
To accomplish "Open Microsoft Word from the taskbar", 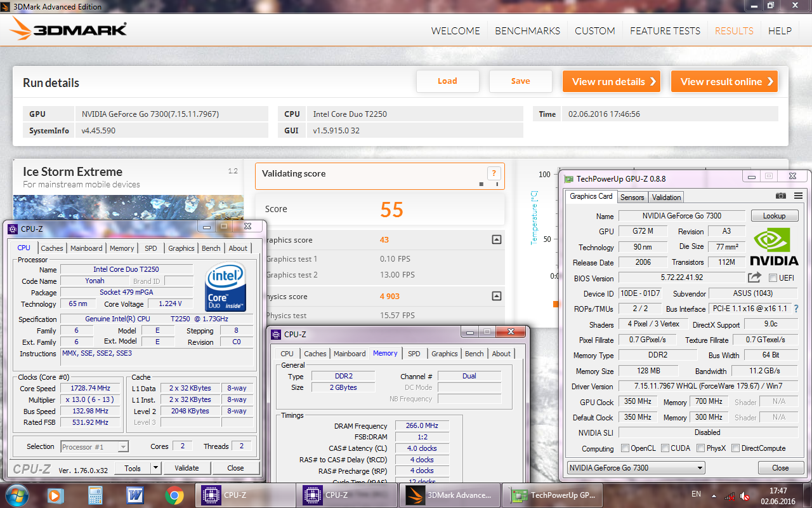I will [x=135, y=495].
